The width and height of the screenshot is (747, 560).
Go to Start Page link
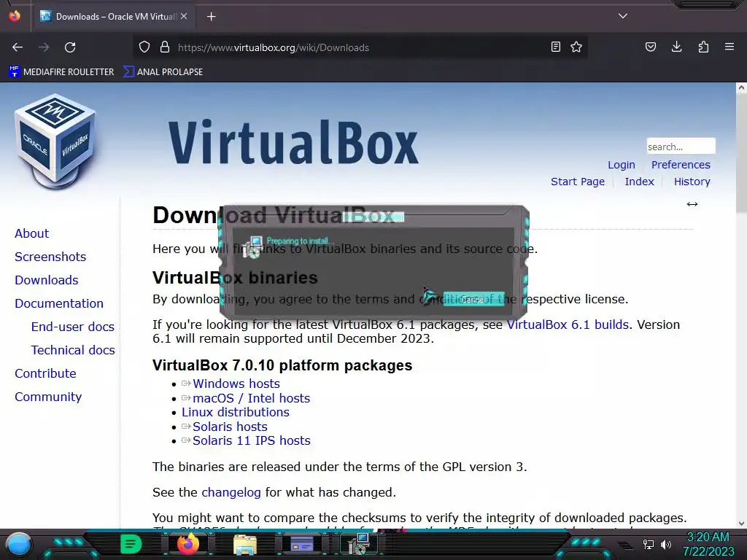(x=578, y=182)
